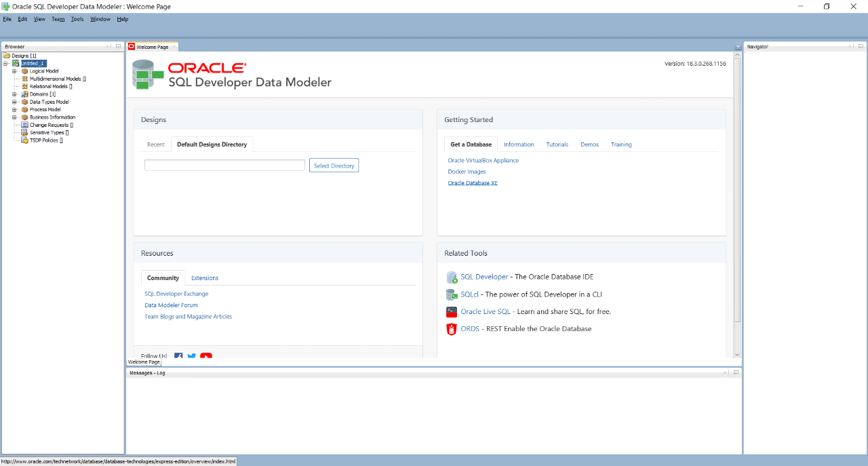Select the Domains node icon
Image resolution: width=868 pixels, height=466 pixels.
[x=24, y=94]
